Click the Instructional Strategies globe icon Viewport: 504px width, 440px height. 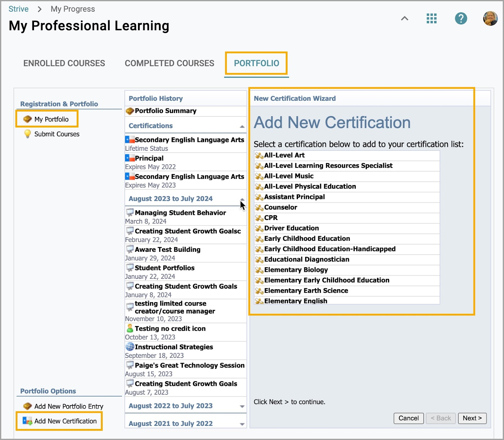130,347
